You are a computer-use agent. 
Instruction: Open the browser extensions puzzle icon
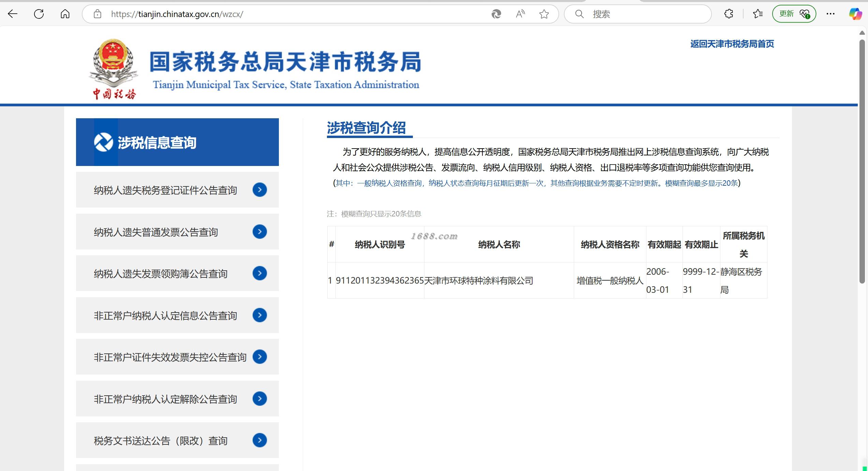(x=729, y=14)
